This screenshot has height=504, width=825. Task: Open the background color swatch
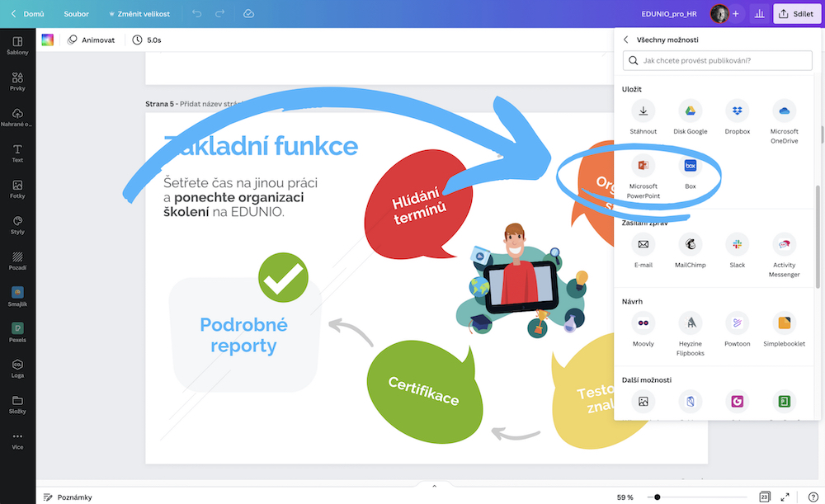pyautogui.click(x=47, y=40)
